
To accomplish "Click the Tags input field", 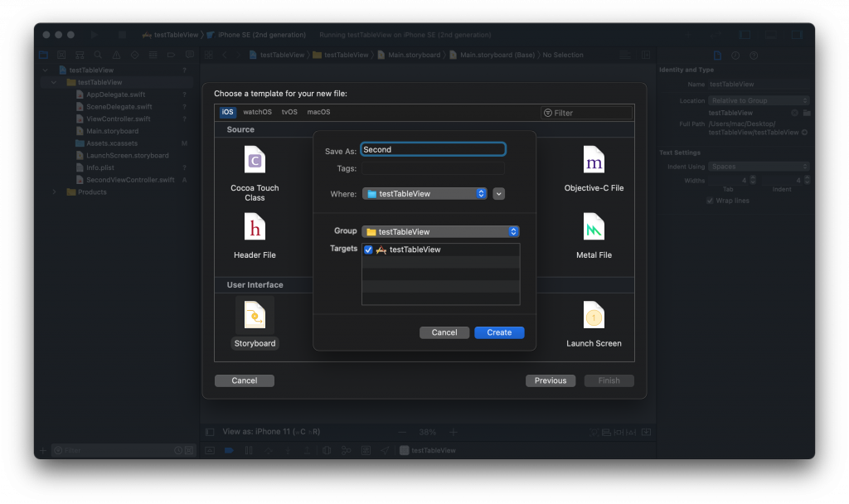I will [x=433, y=168].
